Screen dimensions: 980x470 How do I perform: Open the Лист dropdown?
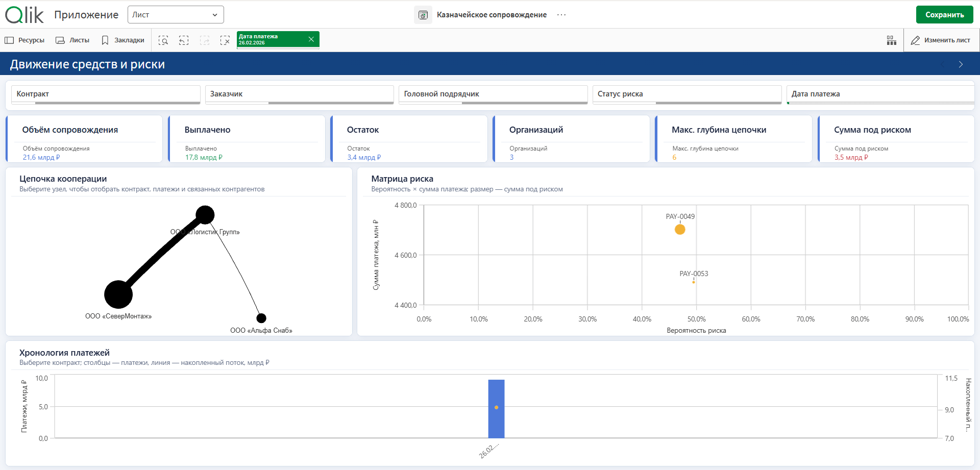(x=176, y=15)
